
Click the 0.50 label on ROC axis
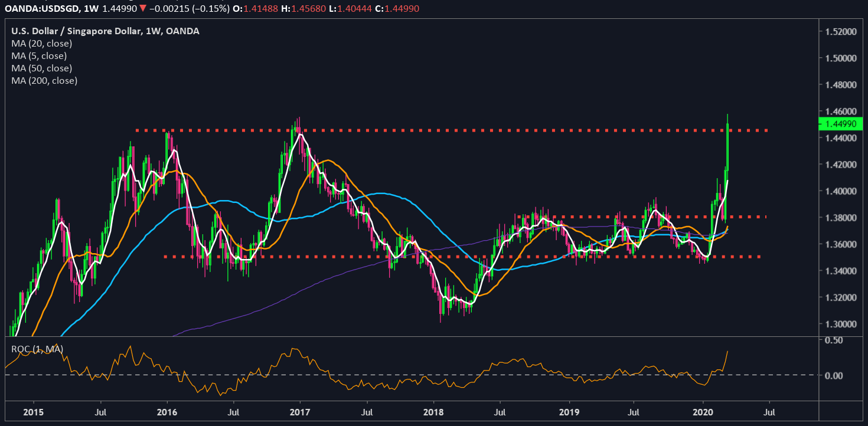coord(834,340)
